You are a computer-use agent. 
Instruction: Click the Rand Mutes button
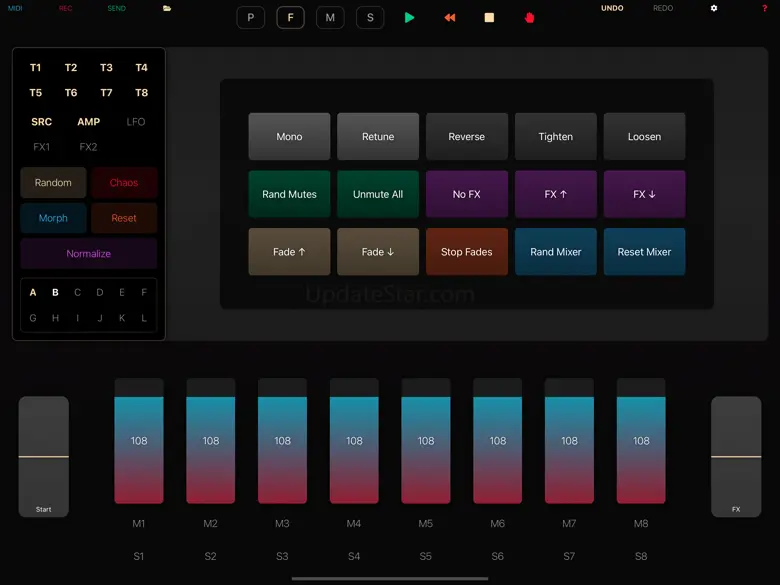pos(289,194)
